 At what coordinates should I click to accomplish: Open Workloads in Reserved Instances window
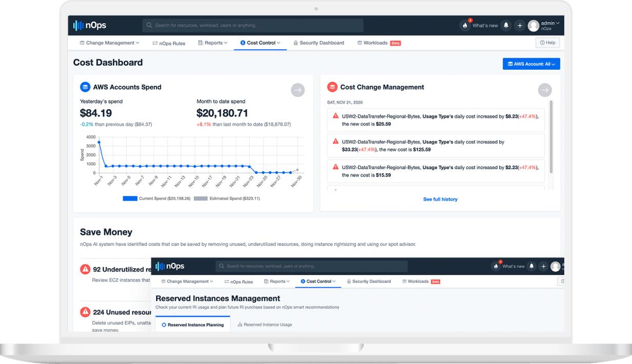(x=421, y=281)
